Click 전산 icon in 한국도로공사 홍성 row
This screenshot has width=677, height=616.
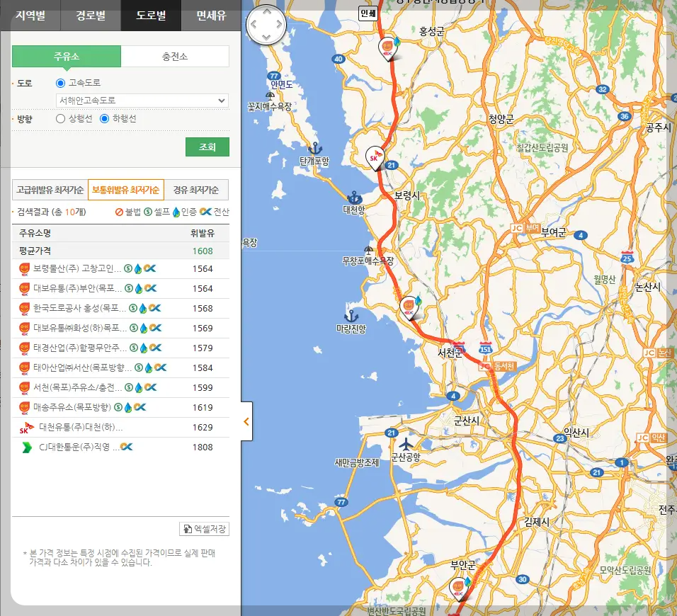pyautogui.click(x=154, y=308)
